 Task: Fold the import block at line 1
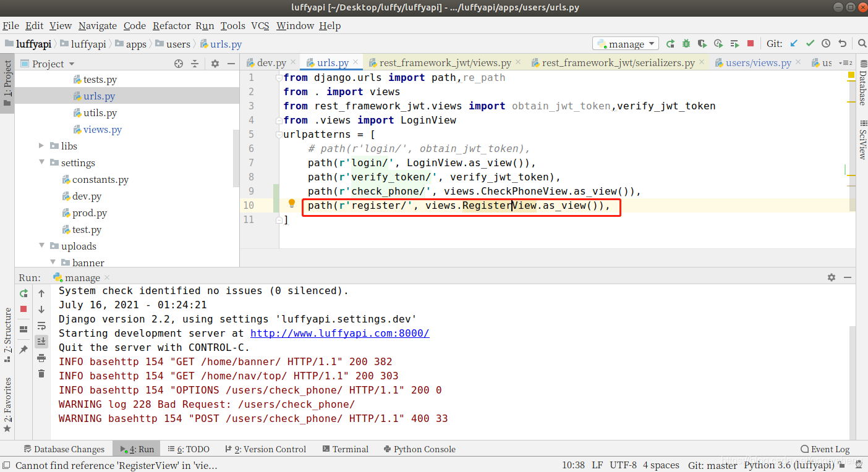coord(279,78)
